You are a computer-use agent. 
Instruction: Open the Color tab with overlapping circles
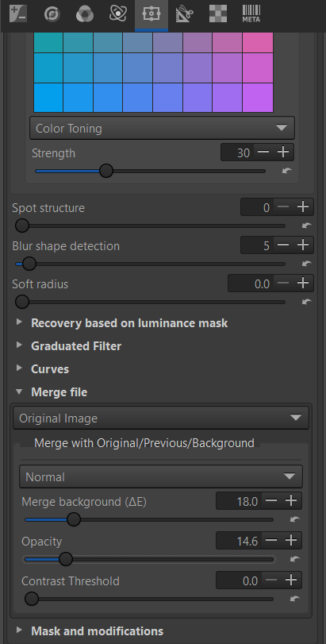[x=85, y=14]
